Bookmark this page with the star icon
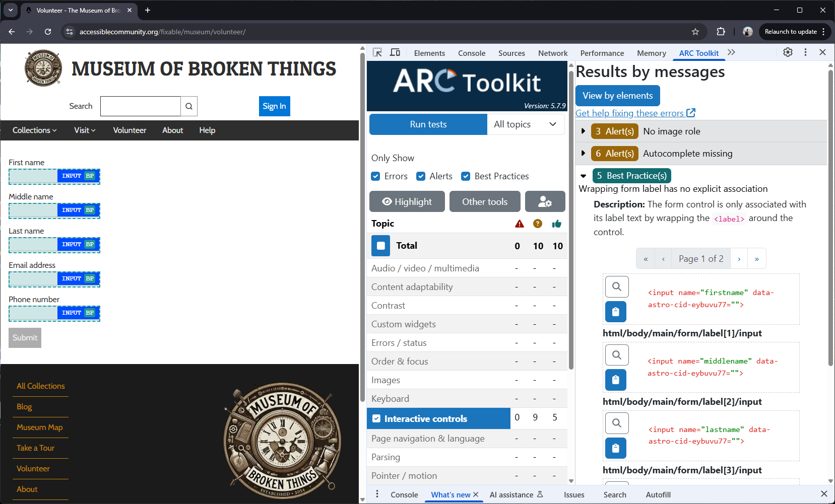The width and height of the screenshot is (835, 504). point(695,32)
